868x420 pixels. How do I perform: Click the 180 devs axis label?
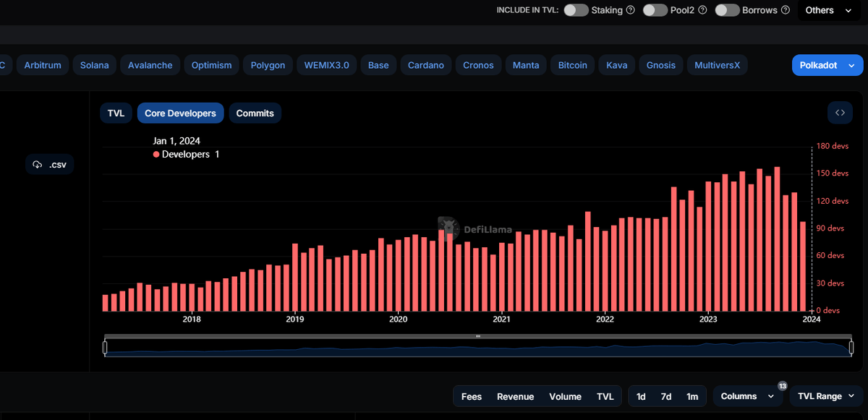(832, 146)
